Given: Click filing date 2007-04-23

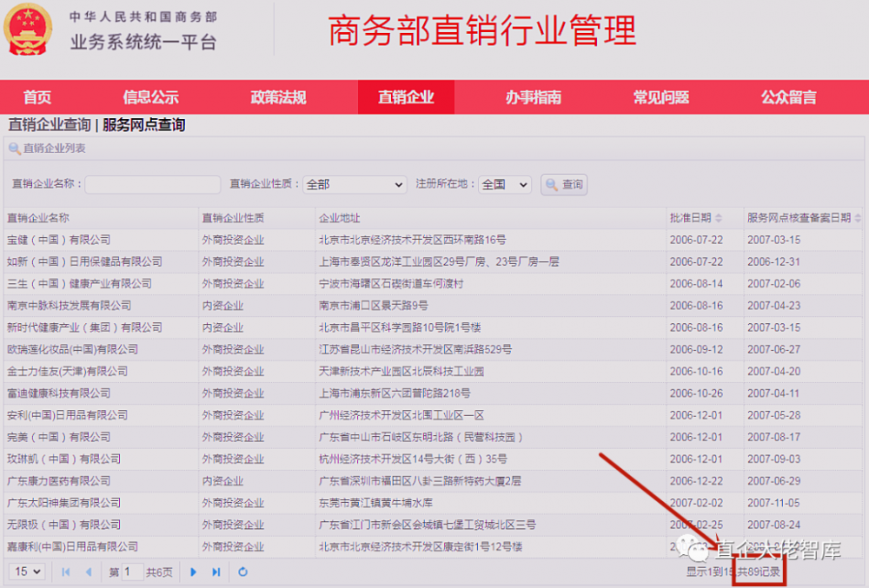Looking at the screenshot, I should click(773, 306).
